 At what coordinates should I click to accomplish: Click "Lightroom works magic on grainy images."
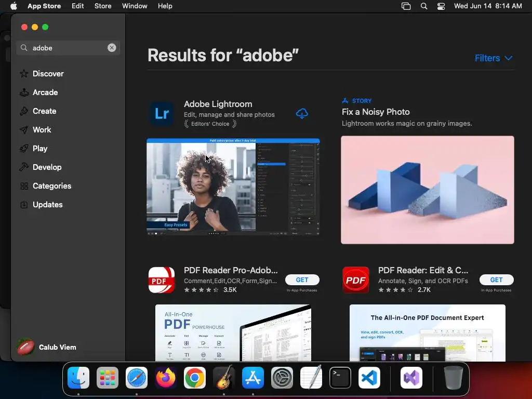pos(407,124)
